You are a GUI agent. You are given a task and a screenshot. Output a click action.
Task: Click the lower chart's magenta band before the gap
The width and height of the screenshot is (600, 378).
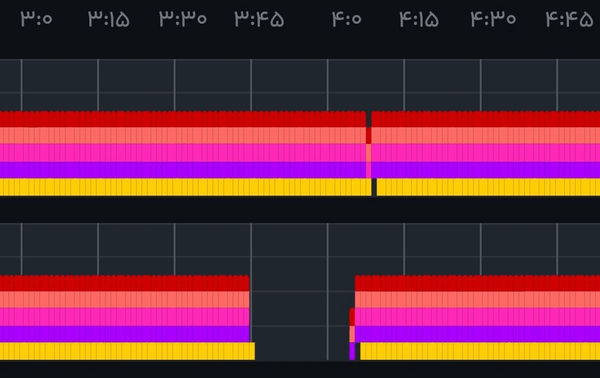(x=125, y=317)
